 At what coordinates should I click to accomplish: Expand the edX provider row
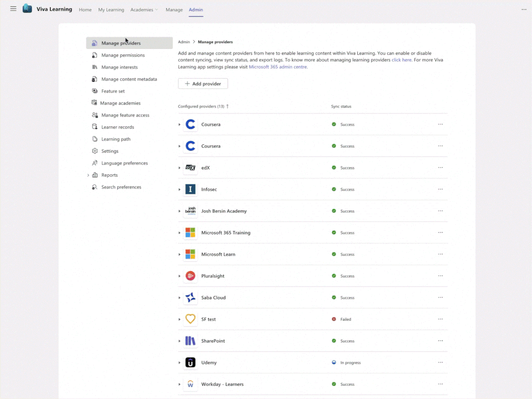[179, 168]
